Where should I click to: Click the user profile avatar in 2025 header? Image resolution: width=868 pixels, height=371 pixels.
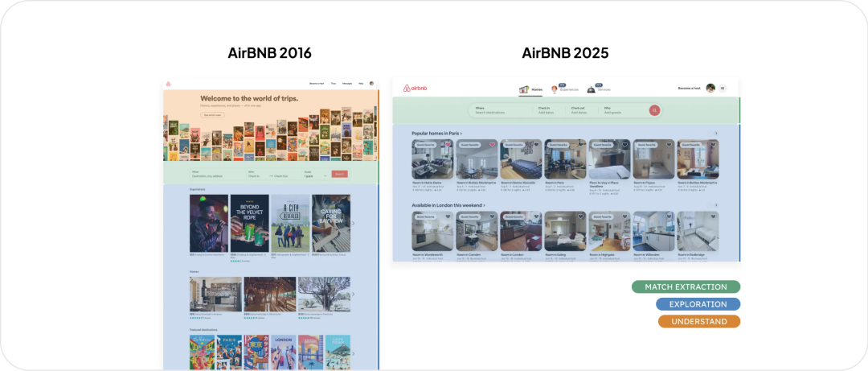point(710,89)
